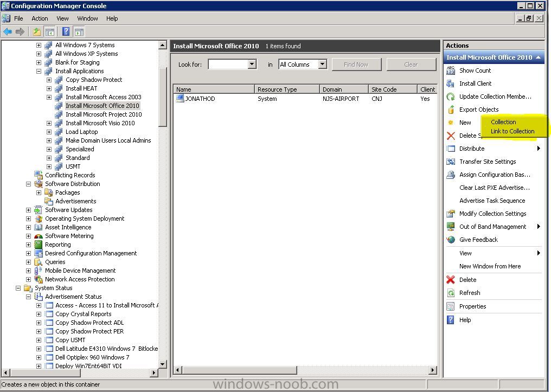Click the Distribute icon in Actions

451,149
